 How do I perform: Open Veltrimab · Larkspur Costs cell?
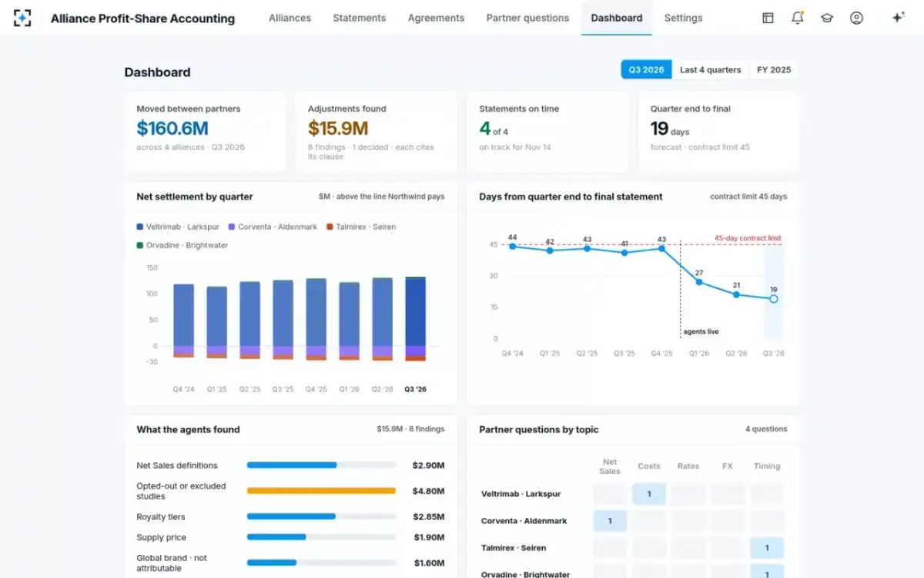(649, 494)
